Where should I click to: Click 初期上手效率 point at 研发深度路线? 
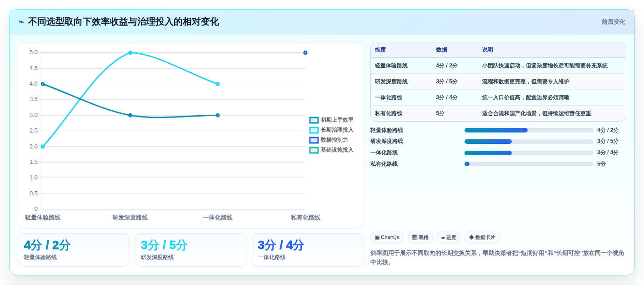coord(130,115)
